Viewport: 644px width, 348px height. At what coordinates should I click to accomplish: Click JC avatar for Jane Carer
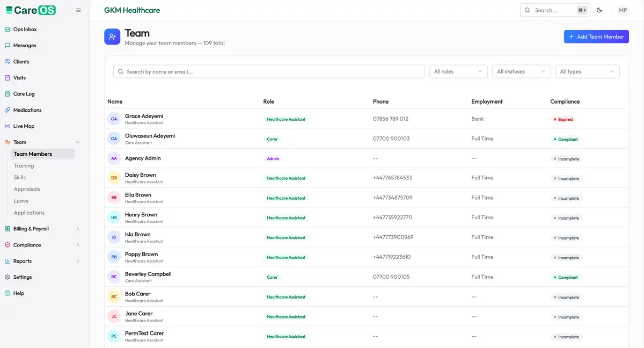pyautogui.click(x=114, y=317)
